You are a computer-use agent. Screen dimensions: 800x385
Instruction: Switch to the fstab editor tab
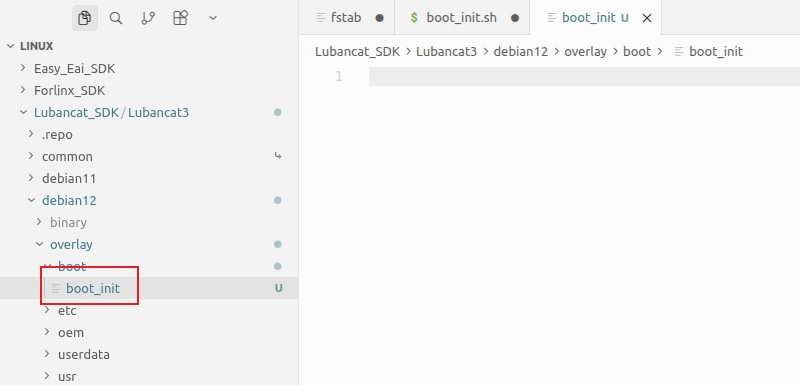point(347,17)
